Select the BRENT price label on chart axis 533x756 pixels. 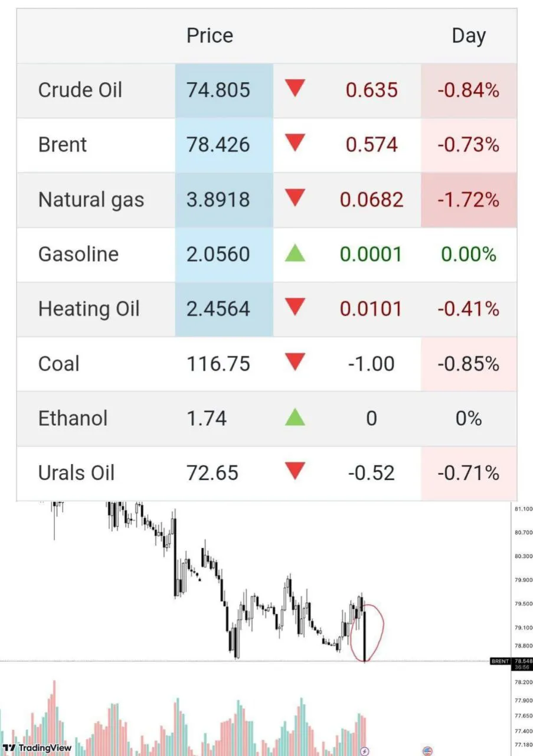click(499, 661)
